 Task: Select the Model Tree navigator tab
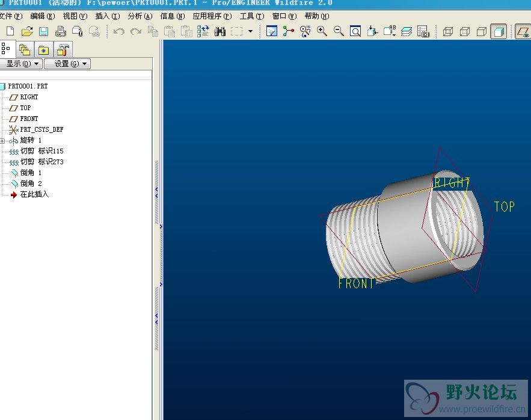[6, 49]
